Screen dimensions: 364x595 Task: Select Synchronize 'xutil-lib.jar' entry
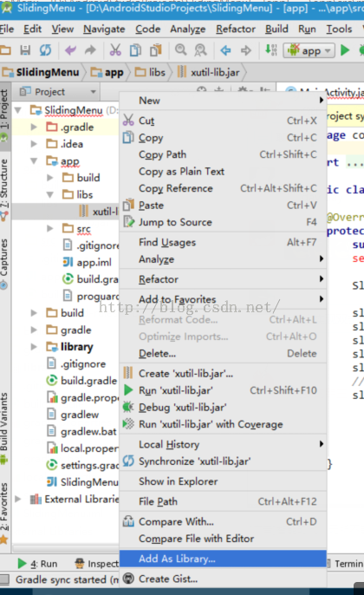tap(223, 461)
